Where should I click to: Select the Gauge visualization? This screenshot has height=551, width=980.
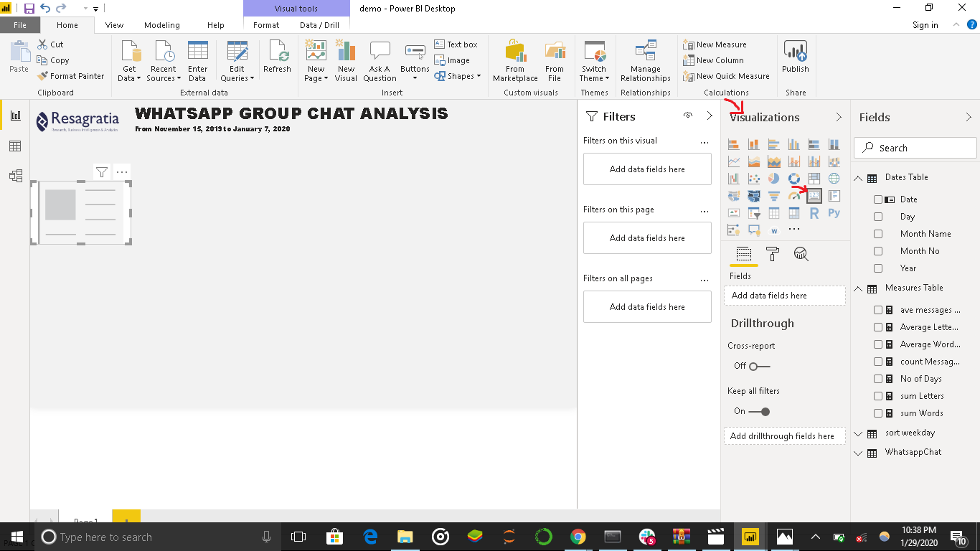[794, 196]
